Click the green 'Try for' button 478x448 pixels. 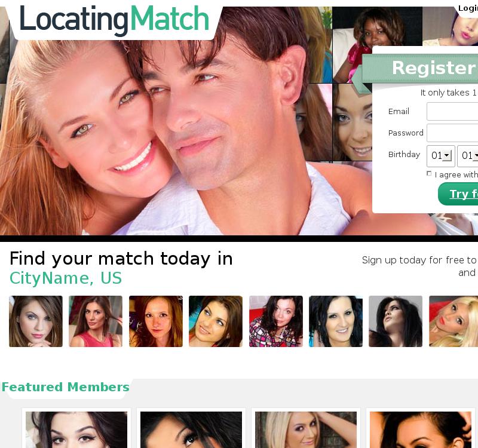(x=458, y=194)
